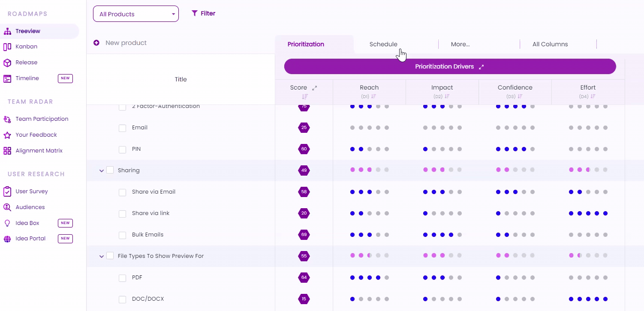The height and width of the screenshot is (311, 644).
Task: Click the Team Participation icon
Action: (7, 119)
